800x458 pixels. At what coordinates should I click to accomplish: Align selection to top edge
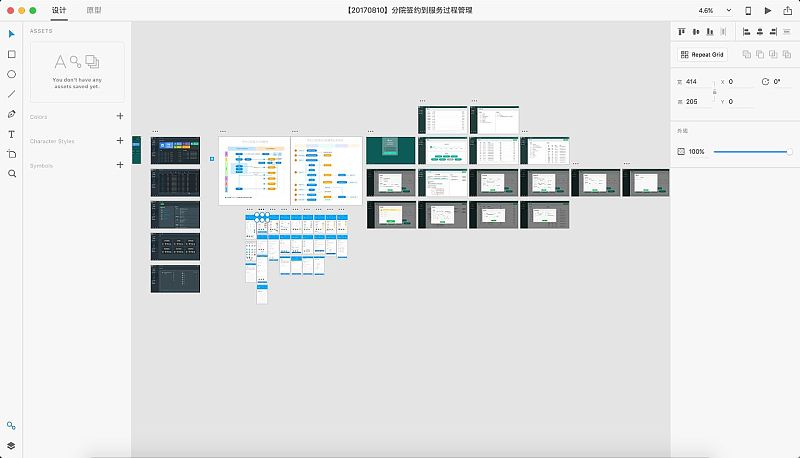click(682, 32)
